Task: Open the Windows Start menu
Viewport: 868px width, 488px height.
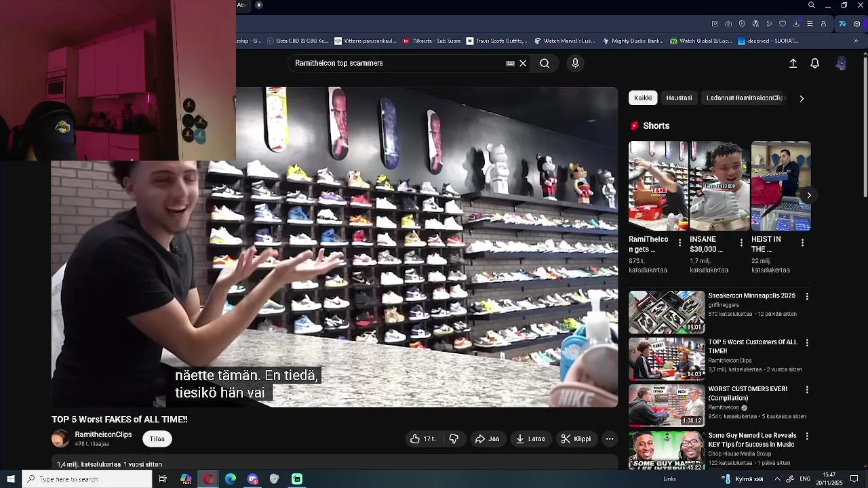Action: click(10, 479)
